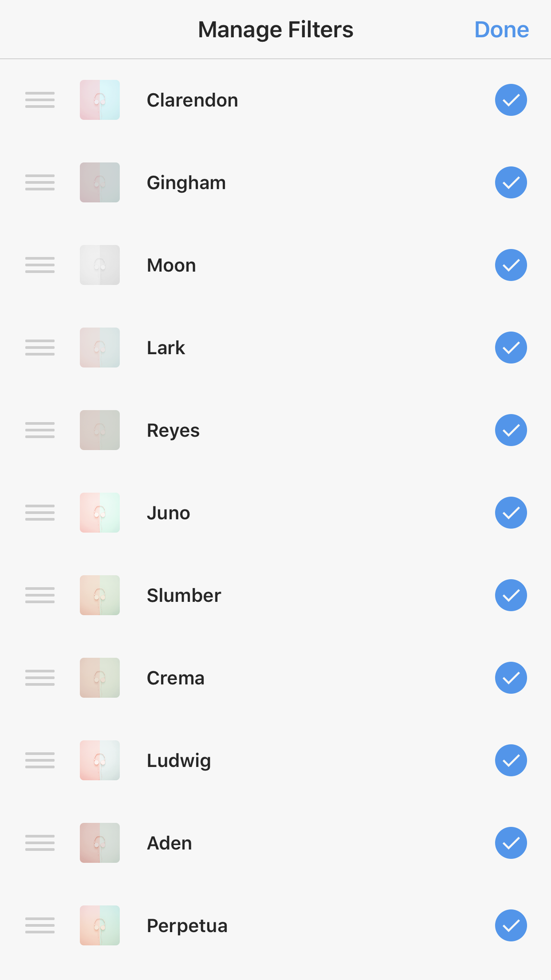Tap Done to finish managing filters
Screen dimensions: 551x980
(x=501, y=29)
